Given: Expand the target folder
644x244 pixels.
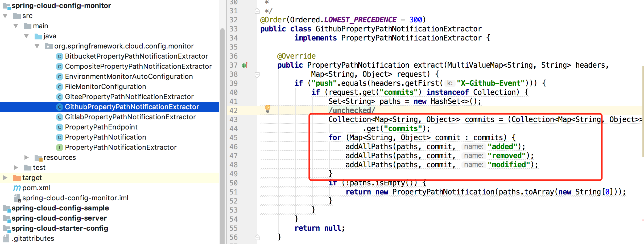Looking at the screenshot, I should tap(5, 178).
